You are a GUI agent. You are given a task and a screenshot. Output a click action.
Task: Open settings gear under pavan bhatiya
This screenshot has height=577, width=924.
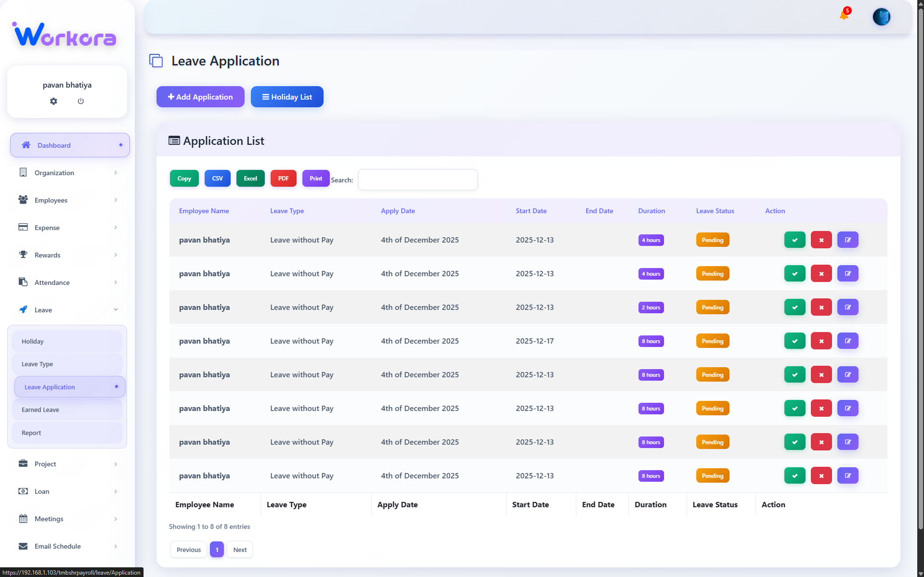[53, 101]
